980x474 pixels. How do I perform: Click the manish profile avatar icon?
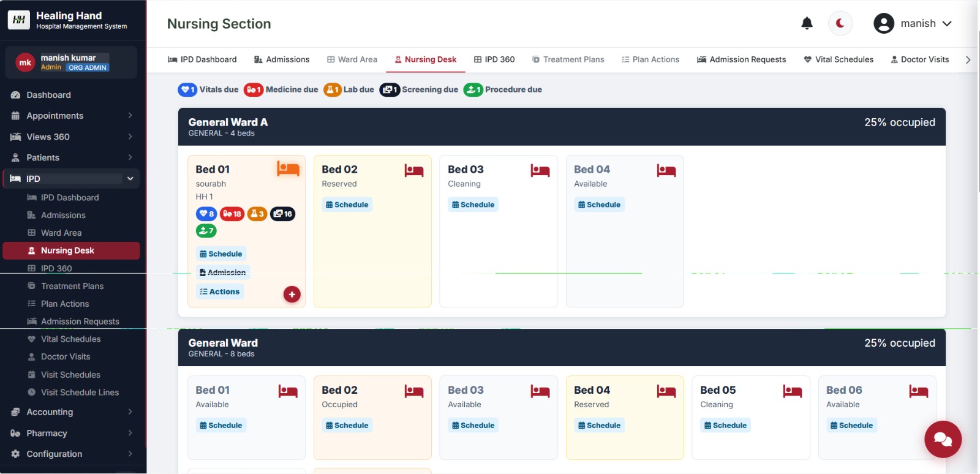point(884,23)
